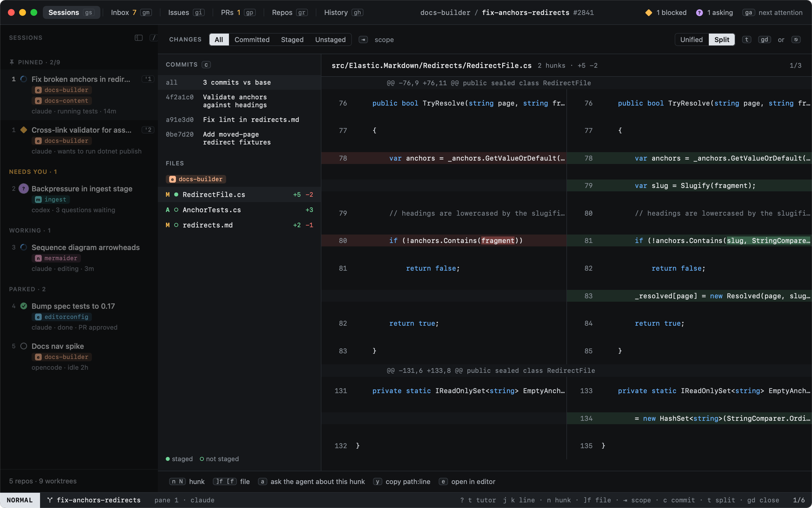Switch diff view to Split
The image size is (812, 508).
(x=721, y=40)
